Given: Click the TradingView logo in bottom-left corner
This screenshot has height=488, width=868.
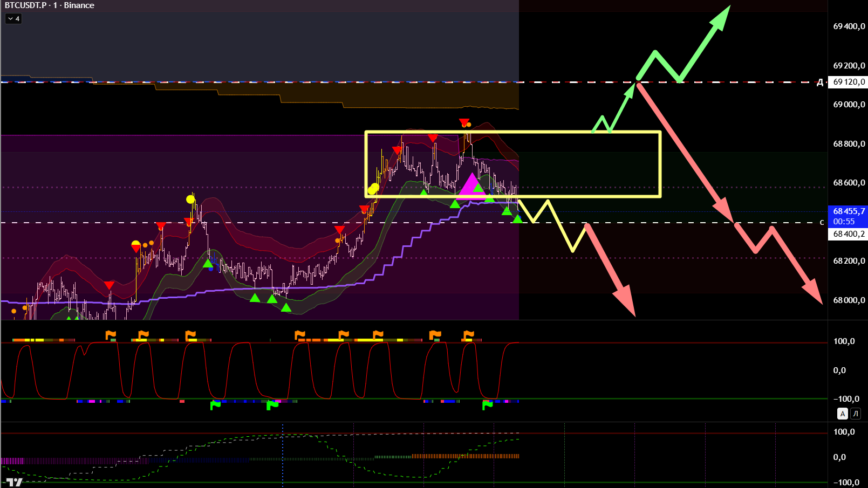Looking at the screenshot, I should pyautogui.click(x=14, y=482).
